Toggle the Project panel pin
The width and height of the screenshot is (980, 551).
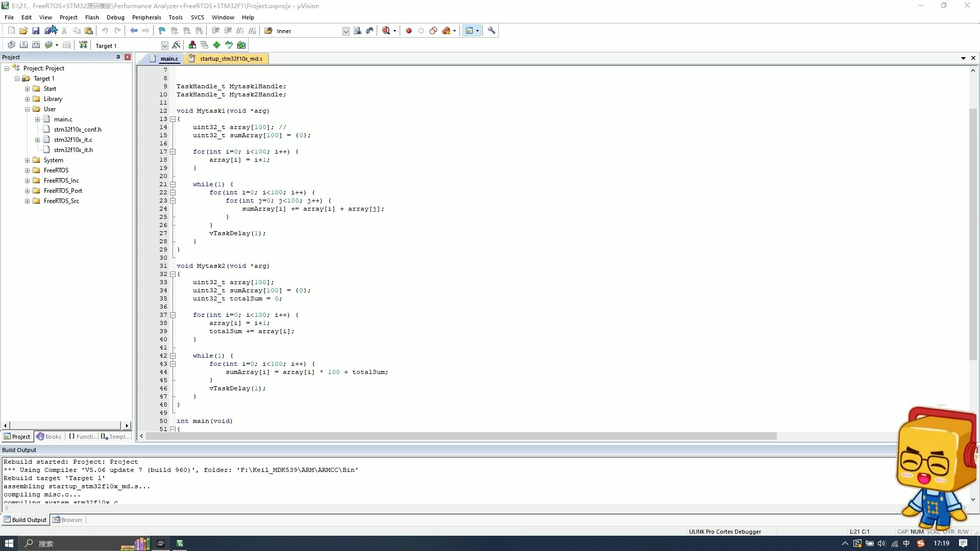(118, 57)
